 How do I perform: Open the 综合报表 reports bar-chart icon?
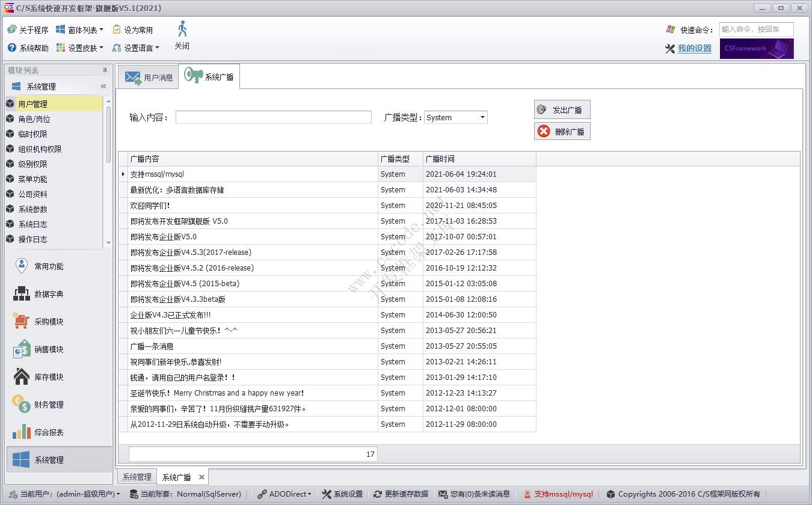[x=21, y=431]
